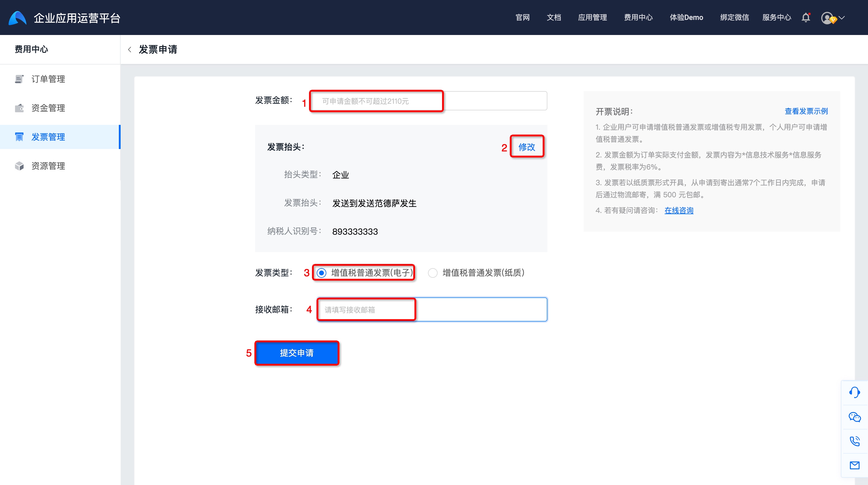Click the 提交申请 button
868x485 pixels.
tap(296, 353)
